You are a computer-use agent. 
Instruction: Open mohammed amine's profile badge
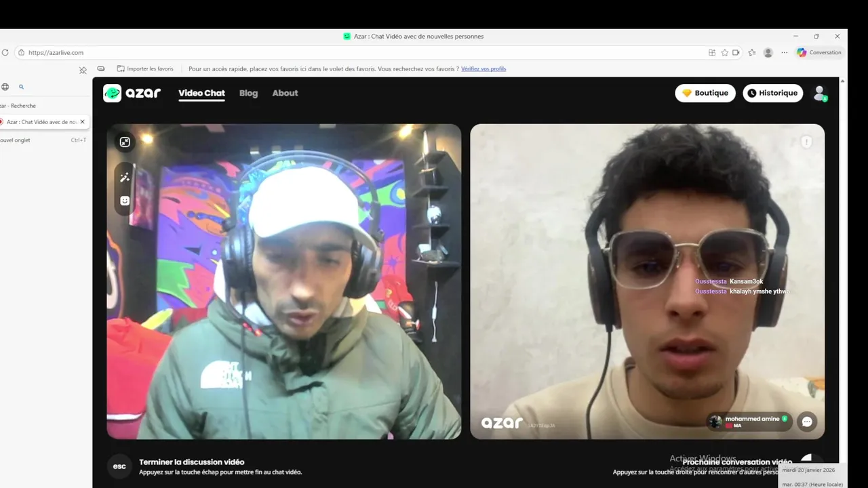[x=749, y=422]
